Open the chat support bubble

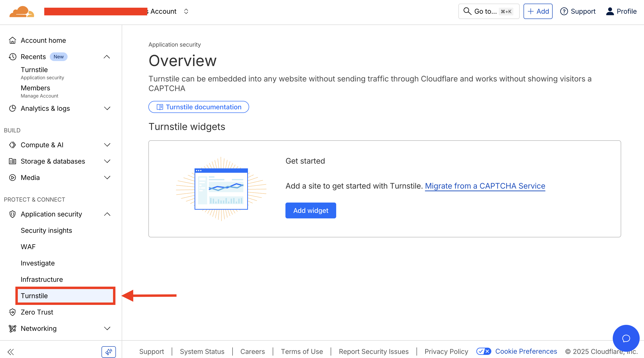click(x=626, y=338)
